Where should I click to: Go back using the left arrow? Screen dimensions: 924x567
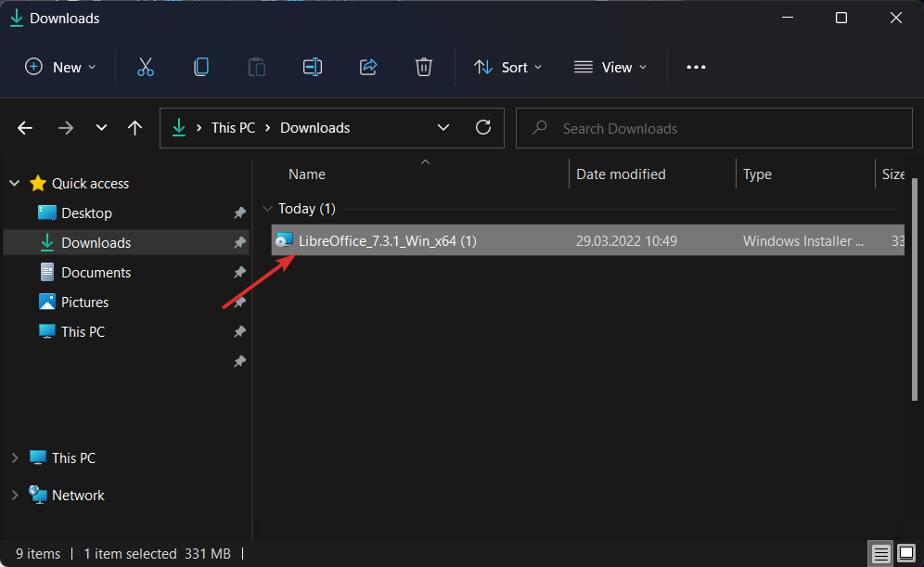pyautogui.click(x=24, y=127)
